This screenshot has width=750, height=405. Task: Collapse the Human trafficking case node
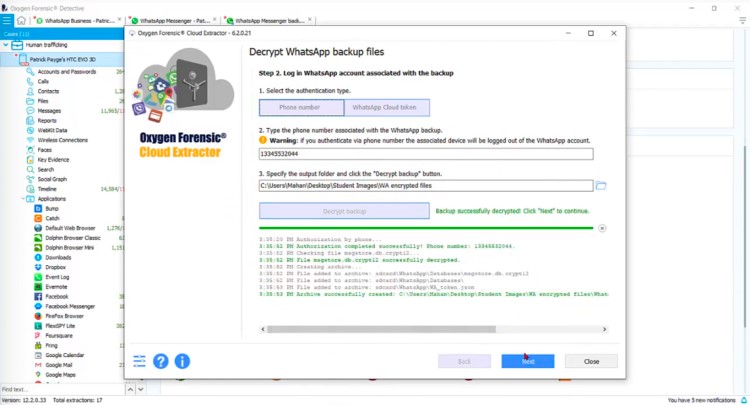point(6,45)
